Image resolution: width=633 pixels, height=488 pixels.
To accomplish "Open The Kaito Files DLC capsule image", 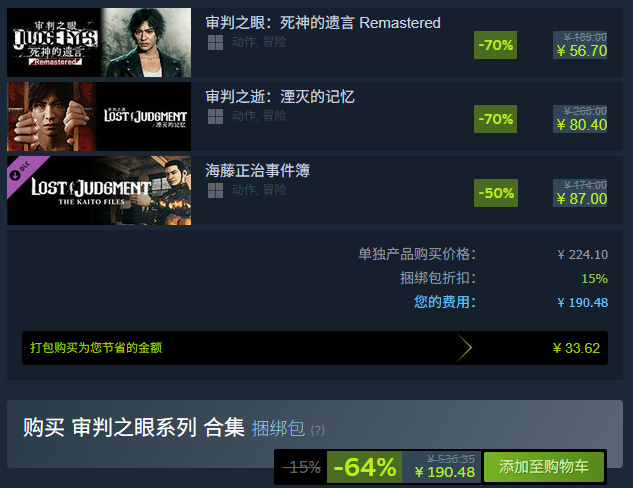I will pyautogui.click(x=99, y=191).
